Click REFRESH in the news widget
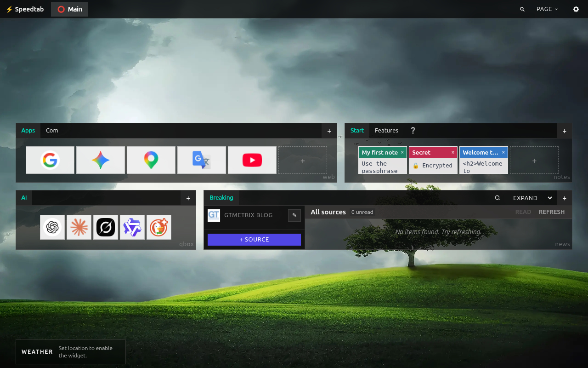 [x=552, y=212]
